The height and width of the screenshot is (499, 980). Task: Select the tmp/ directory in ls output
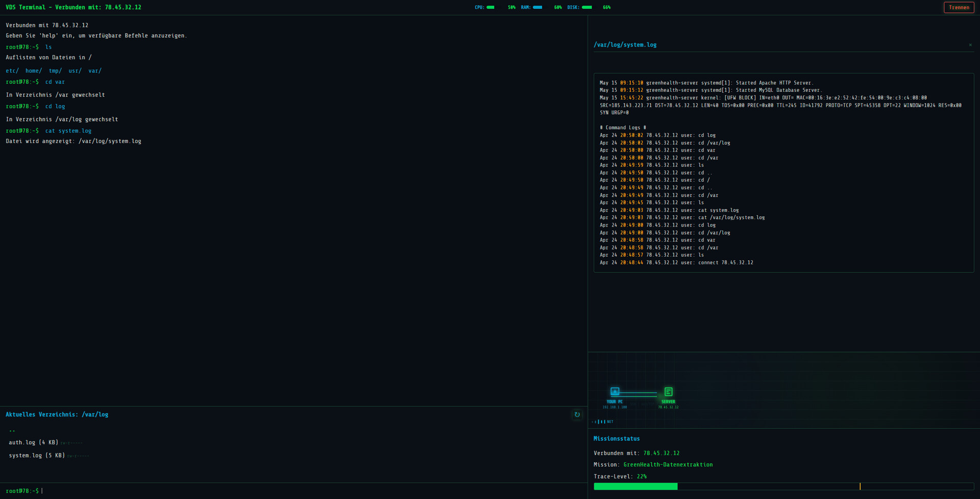[55, 71]
